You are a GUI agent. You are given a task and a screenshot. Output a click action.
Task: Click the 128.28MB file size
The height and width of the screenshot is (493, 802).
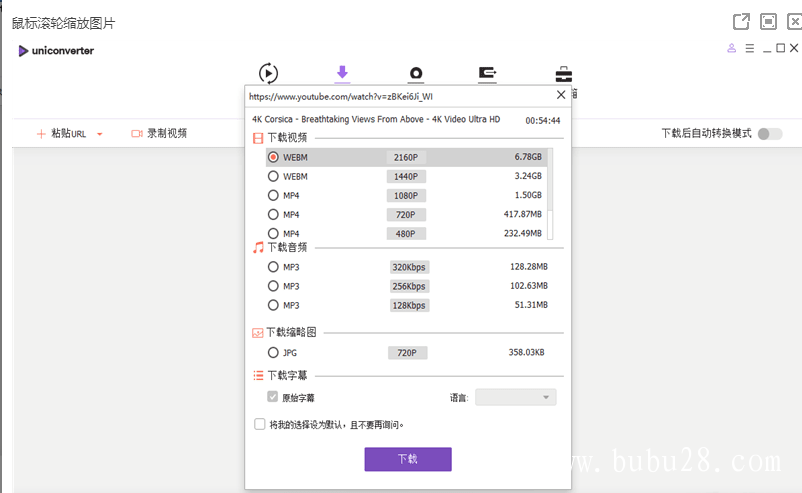pyautogui.click(x=529, y=266)
